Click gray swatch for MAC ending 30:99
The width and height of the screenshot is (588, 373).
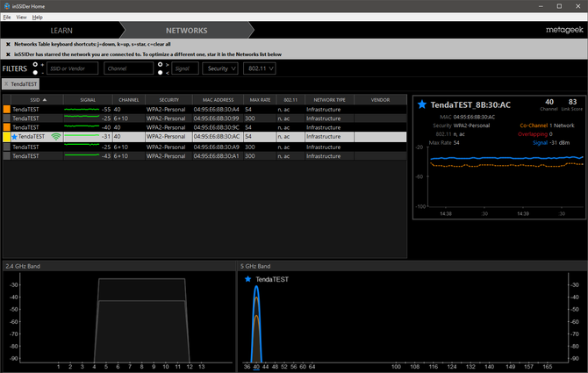[7, 118]
